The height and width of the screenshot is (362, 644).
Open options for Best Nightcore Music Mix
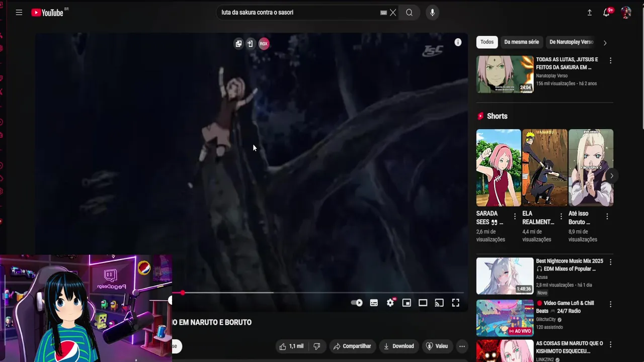coord(610,262)
